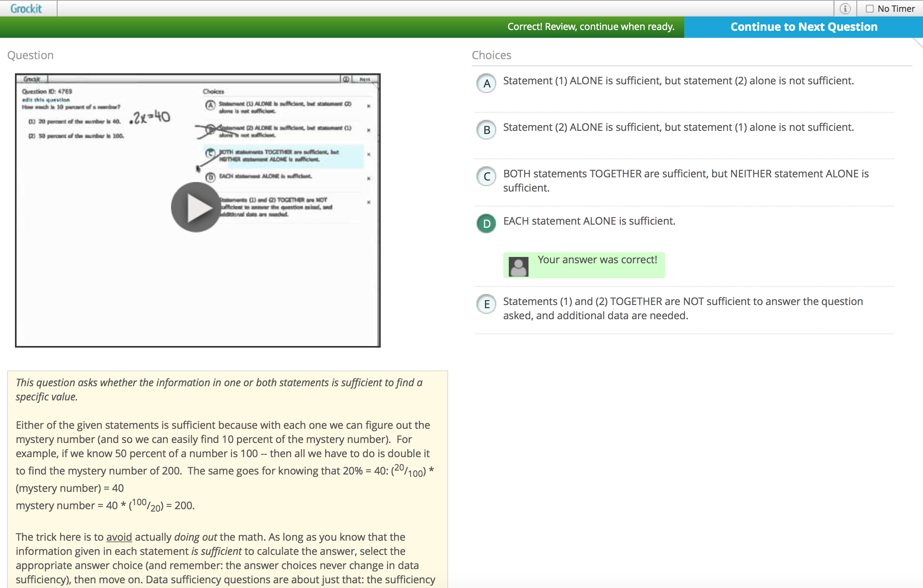
Task: Click the 'Correct! Review, continue when ready' status
Action: (x=591, y=27)
